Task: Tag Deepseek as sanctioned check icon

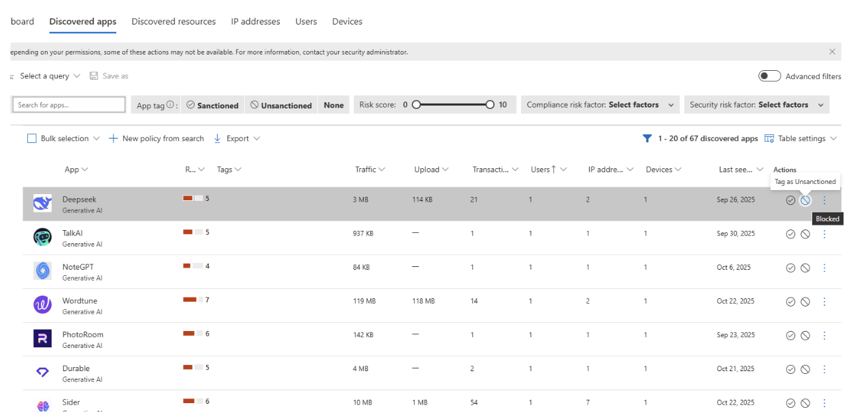Action: 790,200
